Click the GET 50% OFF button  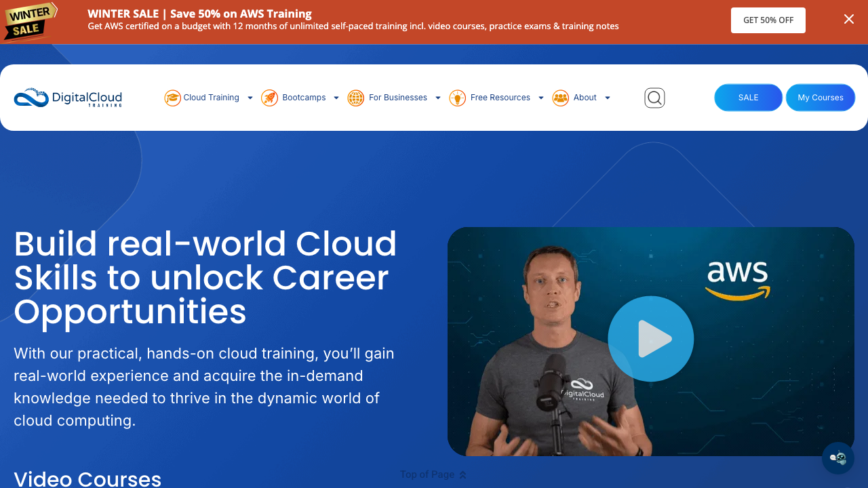click(x=768, y=20)
